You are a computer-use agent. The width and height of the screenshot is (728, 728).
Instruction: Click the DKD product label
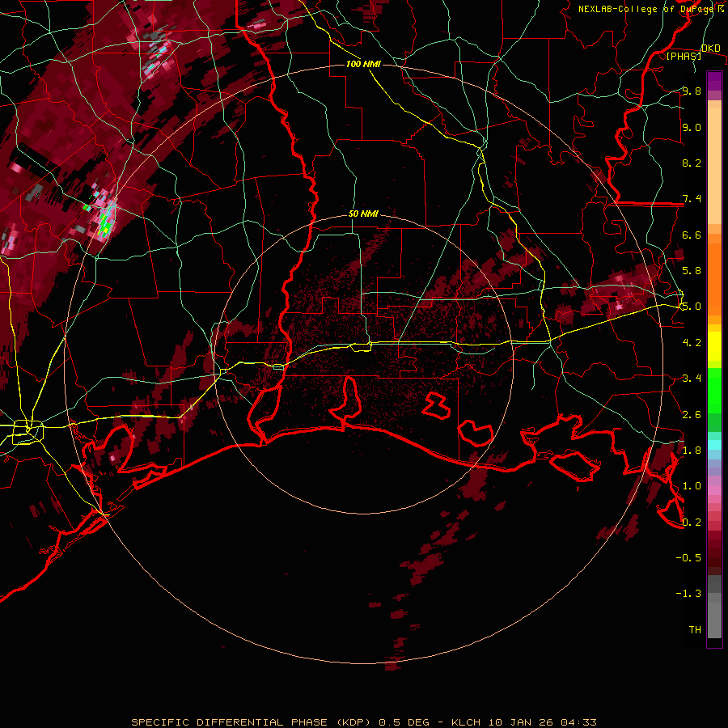click(710, 49)
